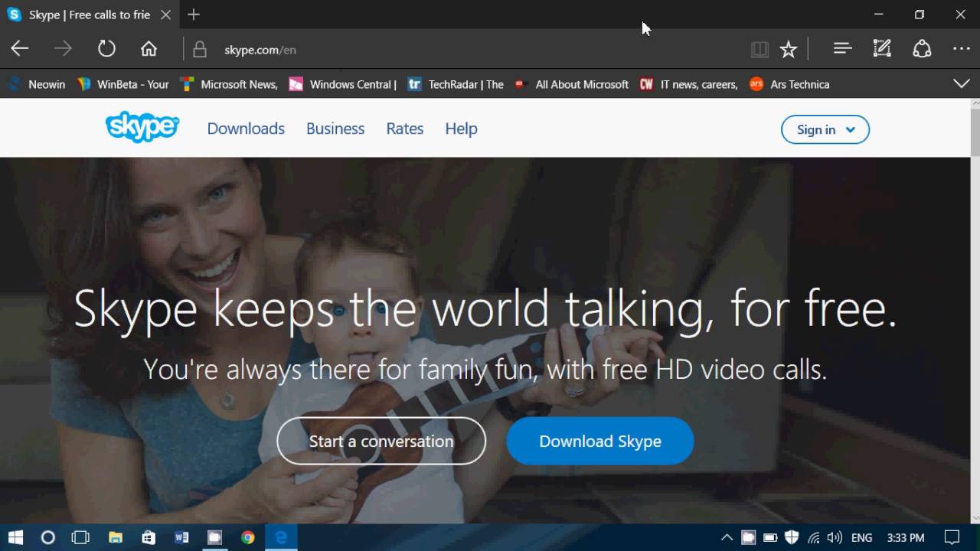980x551 pixels.
Task: Open the Windows Start menu
Action: (15, 537)
